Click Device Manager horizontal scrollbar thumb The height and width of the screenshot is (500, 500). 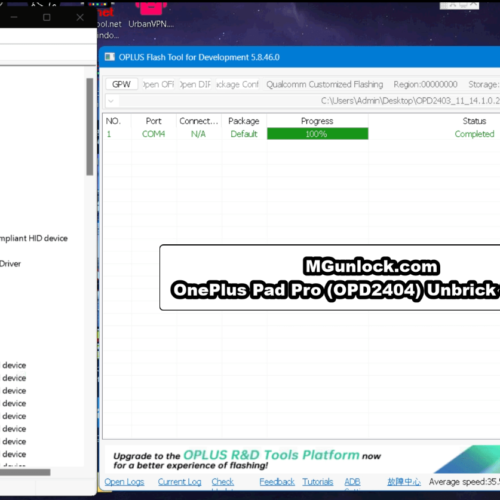pos(25,472)
